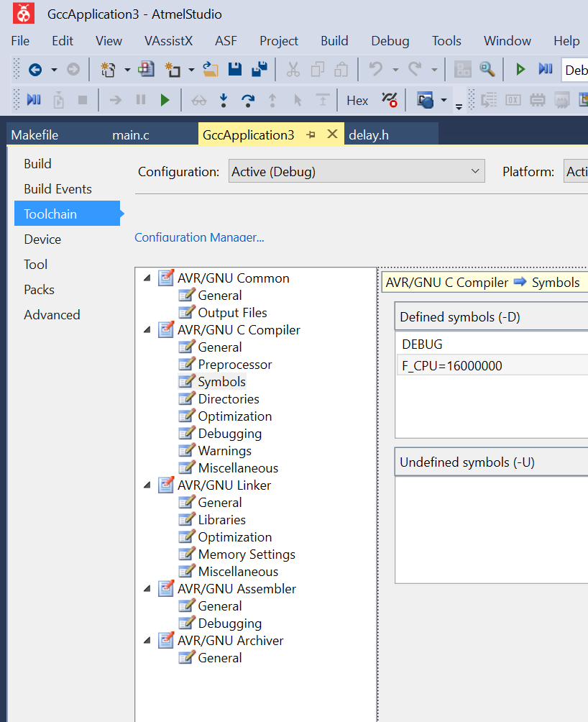Collapse the AVR/GNU Assembler tree node
Screen dimensions: 588x722
click(x=147, y=588)
